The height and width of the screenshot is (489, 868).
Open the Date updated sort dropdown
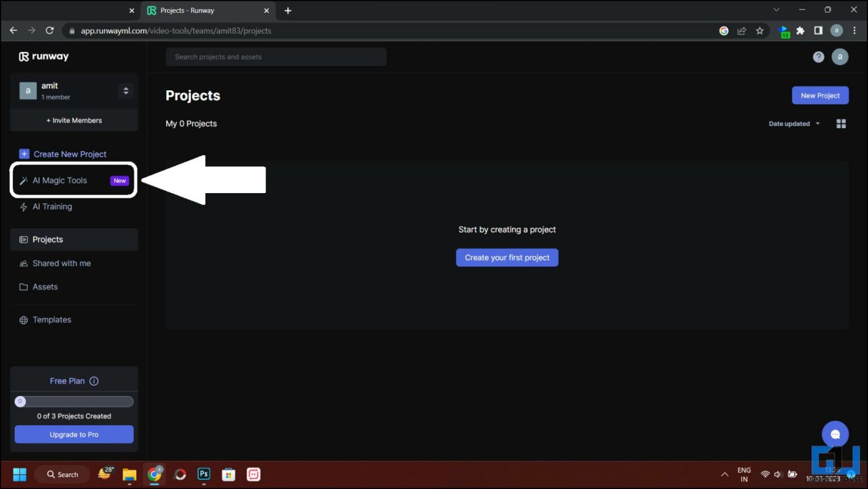tap(793, 123)
